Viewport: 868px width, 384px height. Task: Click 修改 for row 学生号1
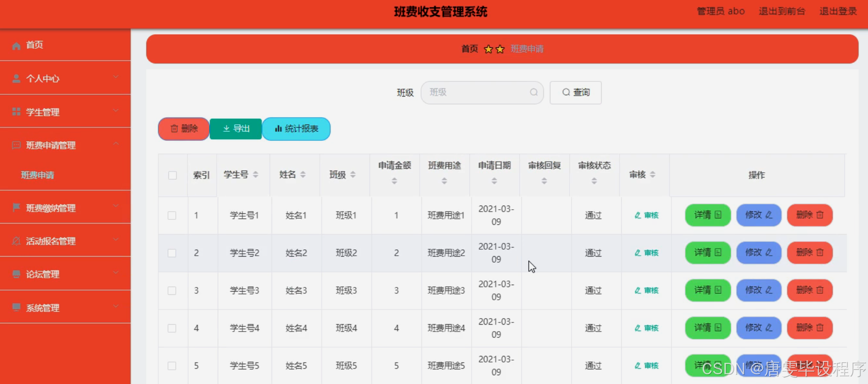coord(759,215)
